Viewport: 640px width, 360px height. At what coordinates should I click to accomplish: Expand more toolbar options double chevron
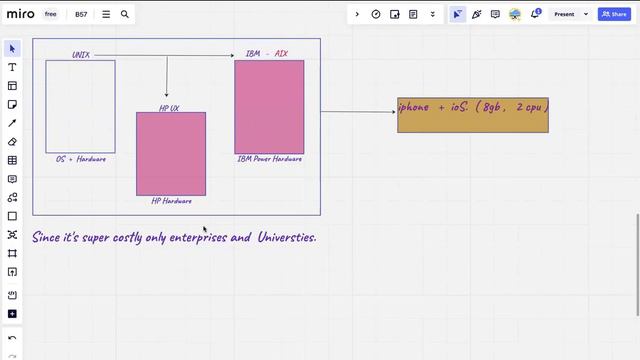coord(433,14)
